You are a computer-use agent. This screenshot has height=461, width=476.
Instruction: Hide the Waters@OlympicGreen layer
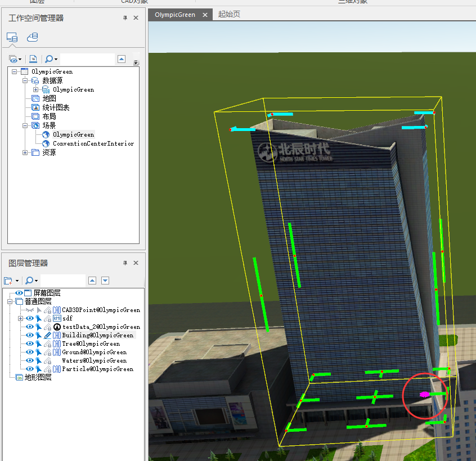point(30,360)
